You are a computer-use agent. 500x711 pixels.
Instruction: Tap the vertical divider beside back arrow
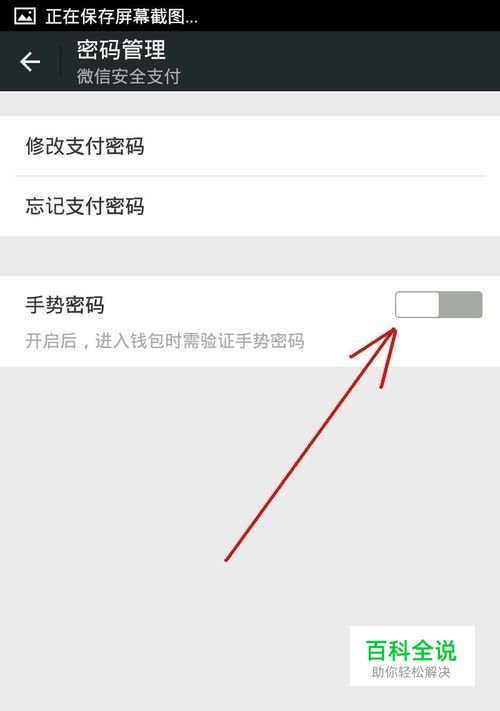pos(60,61)
